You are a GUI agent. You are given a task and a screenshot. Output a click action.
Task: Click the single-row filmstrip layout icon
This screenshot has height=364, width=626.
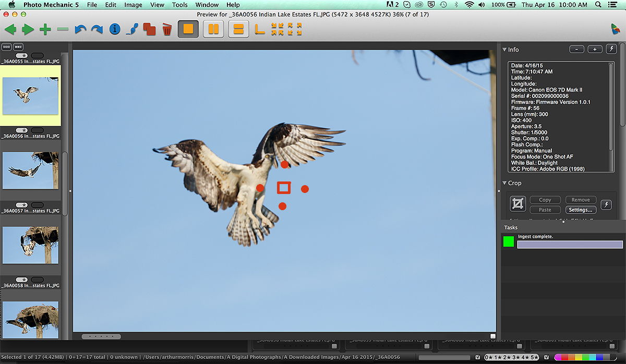tap(7, 46)
